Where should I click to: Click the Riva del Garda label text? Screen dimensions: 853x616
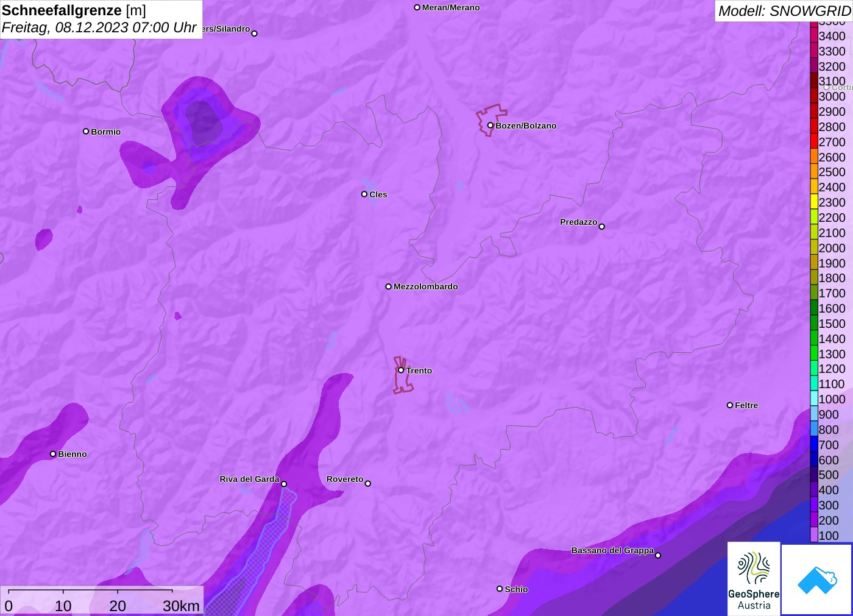249,479
